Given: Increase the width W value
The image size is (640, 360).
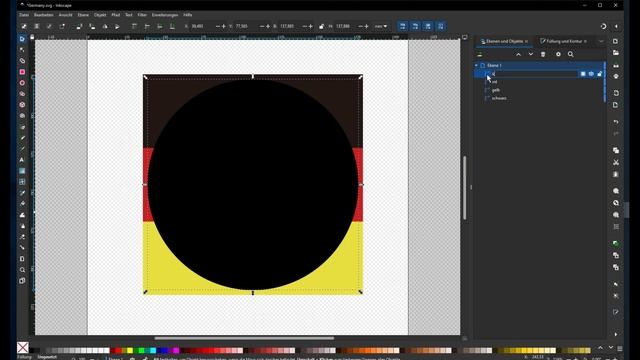Looking at the screenshot, I should pos(311,27).
